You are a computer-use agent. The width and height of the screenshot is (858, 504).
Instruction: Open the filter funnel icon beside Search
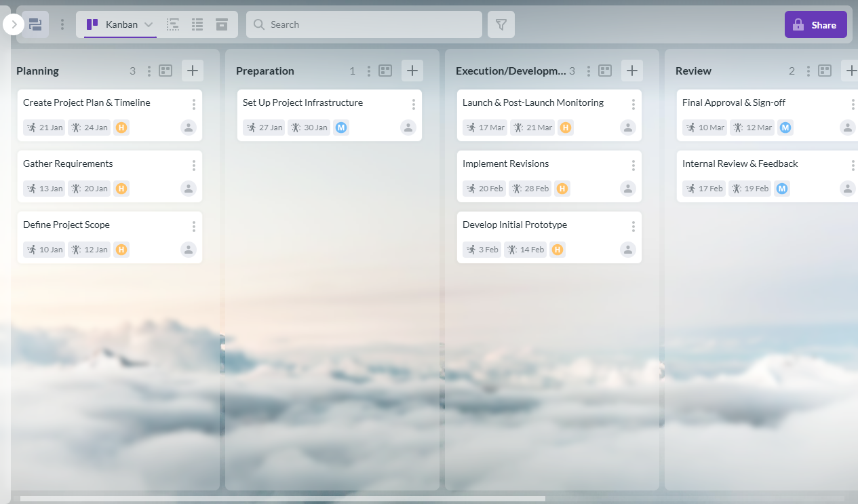[501, 24]
